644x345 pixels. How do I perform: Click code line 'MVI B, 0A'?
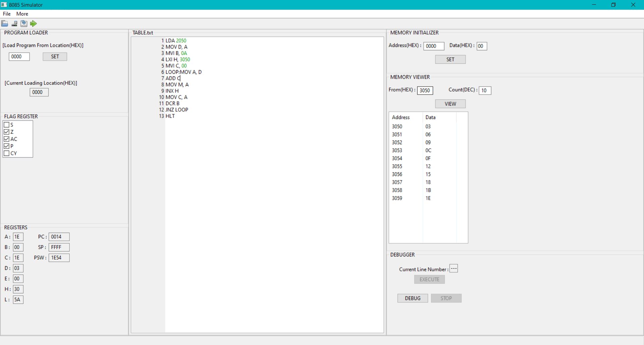coord(176,53)
